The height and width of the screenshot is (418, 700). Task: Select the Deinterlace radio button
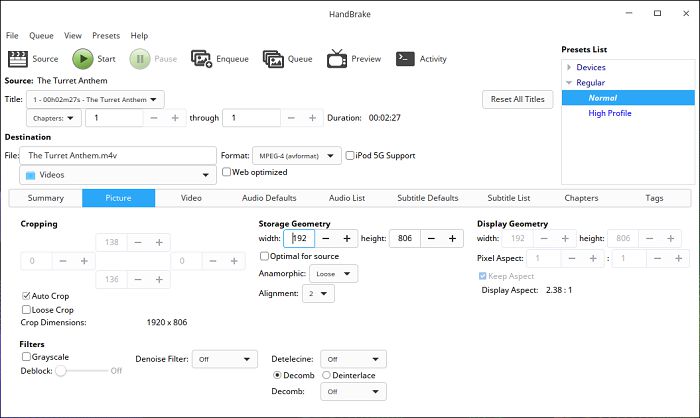pyautogui.click(x=326, y=375)
